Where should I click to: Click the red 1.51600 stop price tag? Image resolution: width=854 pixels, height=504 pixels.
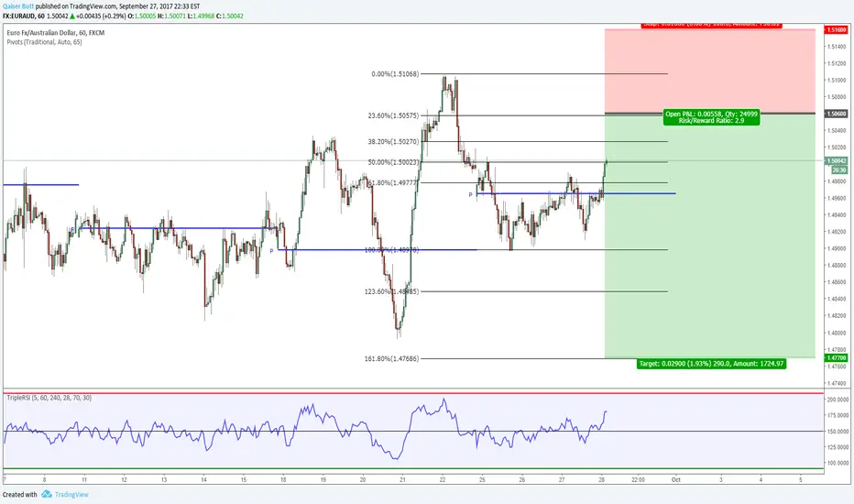(x=836, y=30)
